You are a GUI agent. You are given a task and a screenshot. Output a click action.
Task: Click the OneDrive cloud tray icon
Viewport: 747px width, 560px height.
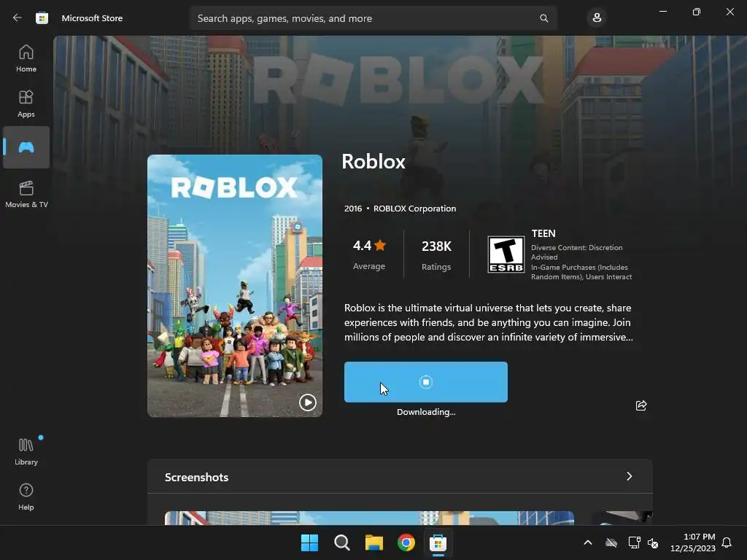[611, 542]
